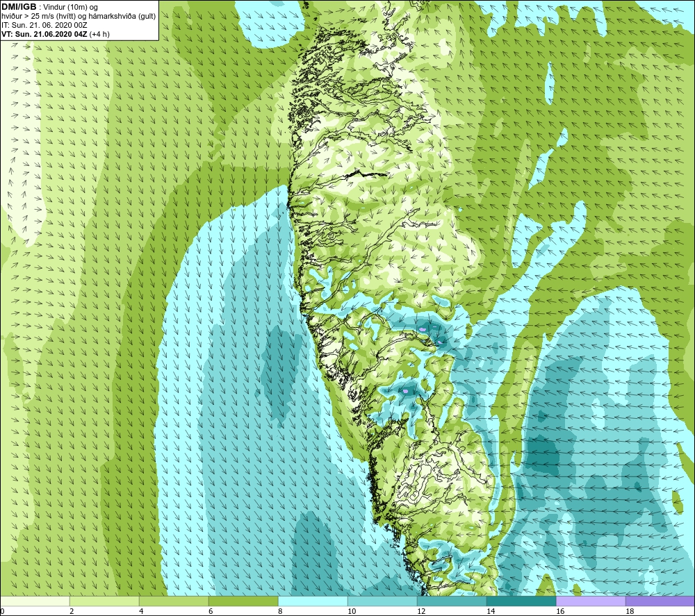Click the 4–6 m/s green swatch
The height and width of the screenshot is (616, 695).
click(174, 601)
